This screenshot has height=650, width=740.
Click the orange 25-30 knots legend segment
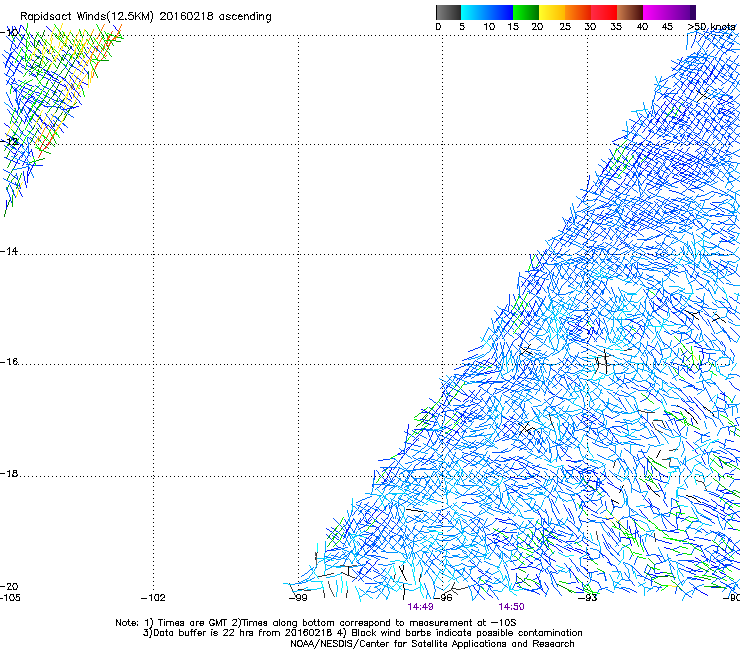pos(578,12)
